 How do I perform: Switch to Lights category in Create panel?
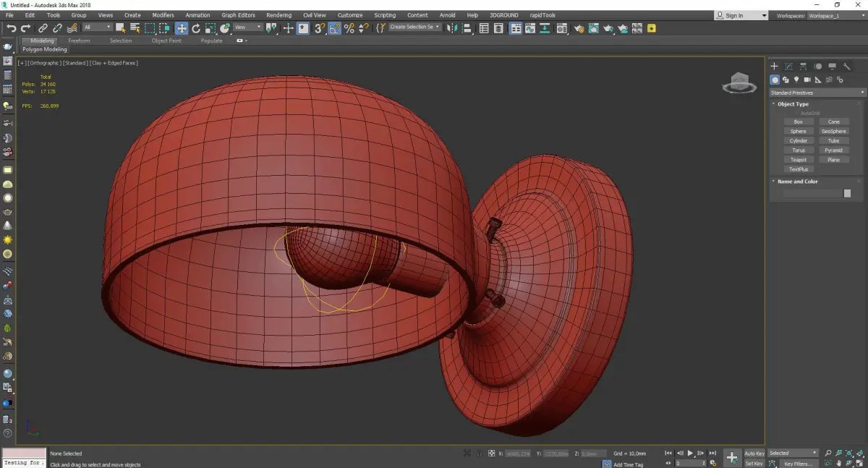tap(796, 80)
